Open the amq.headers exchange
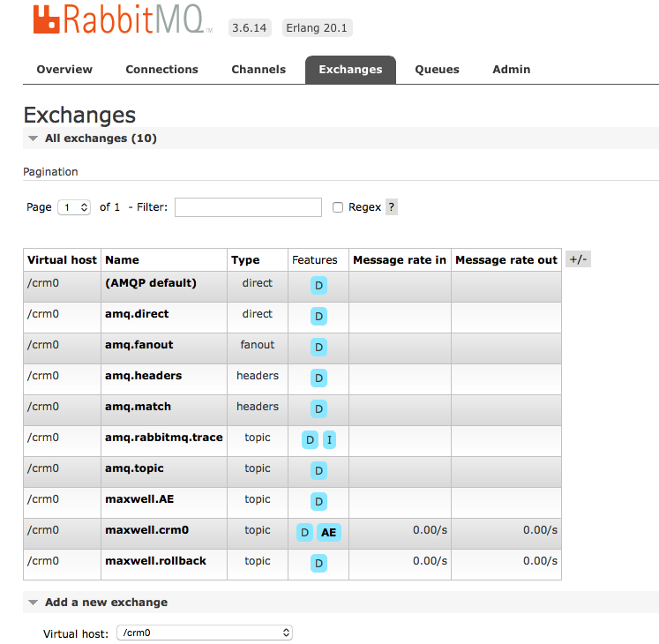The height and width of the screenshot is (644, 659). (x=143, y=376)
